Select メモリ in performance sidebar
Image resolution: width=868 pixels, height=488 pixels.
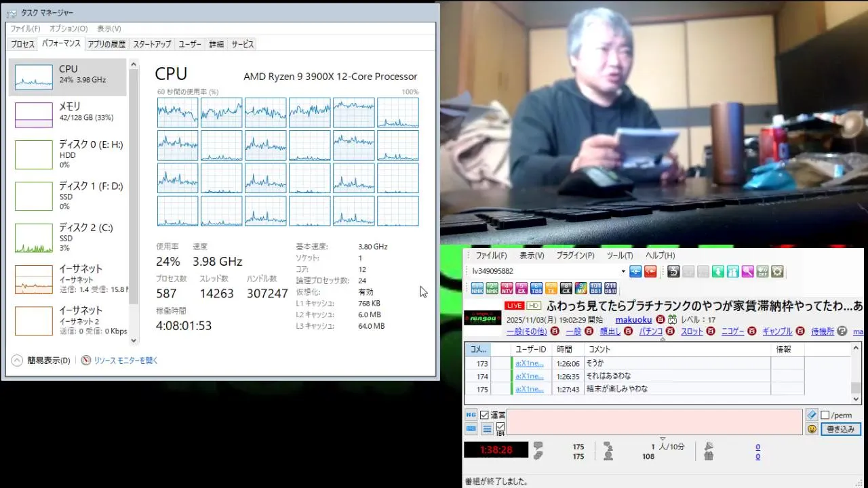tap(68, 114)
